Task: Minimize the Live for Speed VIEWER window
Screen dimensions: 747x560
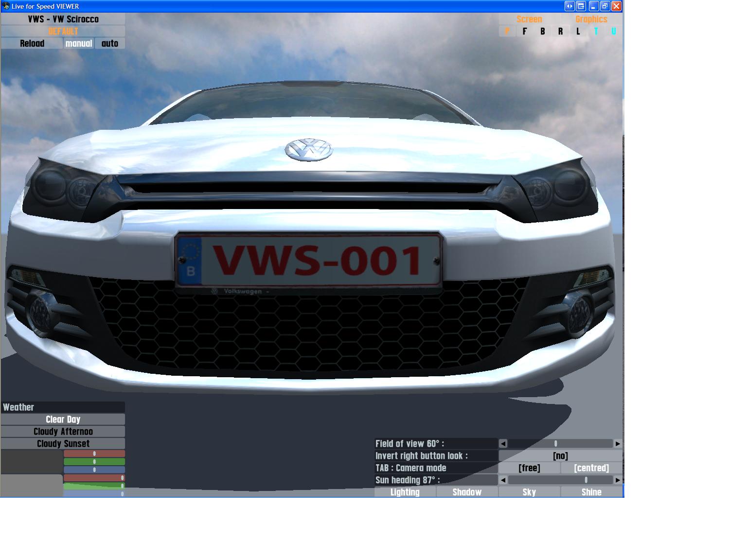Action: pyautogui.click(x=593, y=6)
